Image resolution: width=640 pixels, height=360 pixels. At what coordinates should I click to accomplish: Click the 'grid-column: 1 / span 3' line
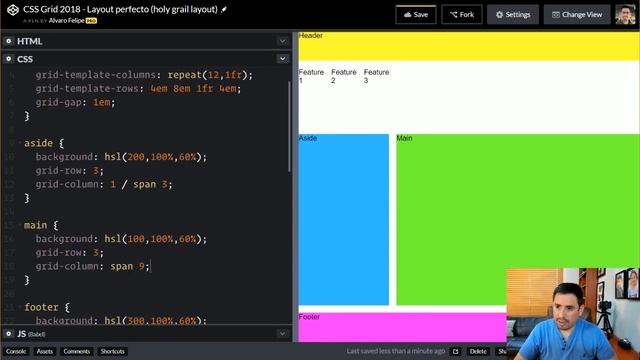click(x=104, y=184)
